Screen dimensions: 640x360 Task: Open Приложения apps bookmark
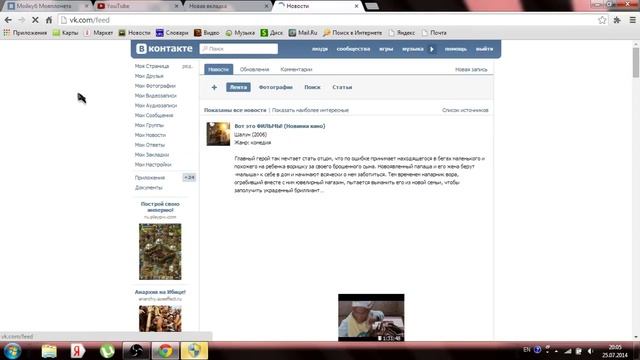tap(25, 33)
